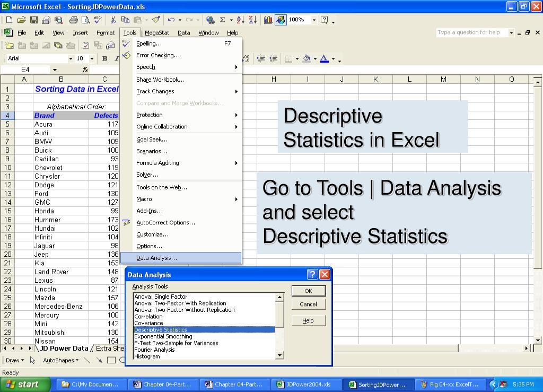Click the Select Objects arrow in Draw toolbar
The width and height of the screenshot is (543, 392).
click(32, 360)
